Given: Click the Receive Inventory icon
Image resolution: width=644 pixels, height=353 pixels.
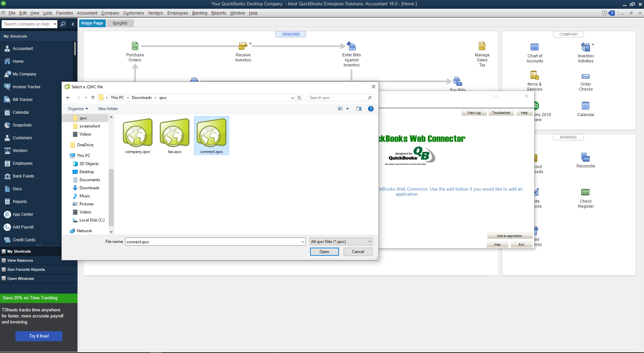Looking at the screenshot, I should coord(243,46).
